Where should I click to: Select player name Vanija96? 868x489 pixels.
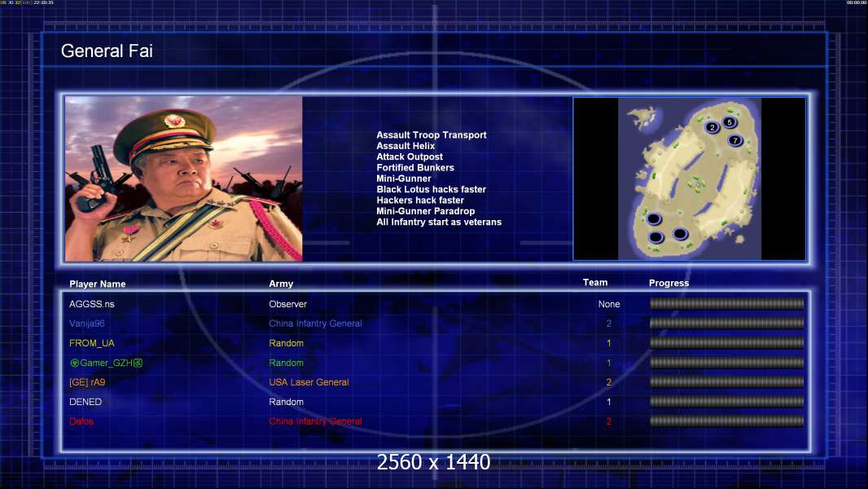[87, 324]
